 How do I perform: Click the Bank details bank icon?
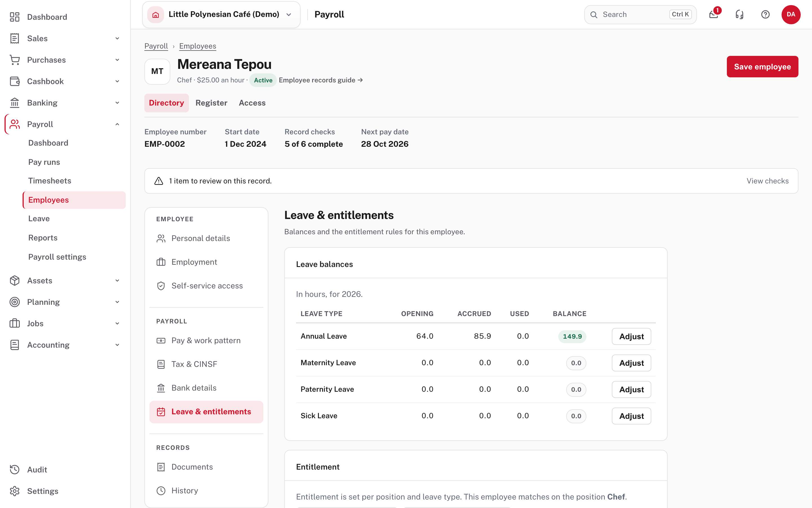tap(161, 388)
